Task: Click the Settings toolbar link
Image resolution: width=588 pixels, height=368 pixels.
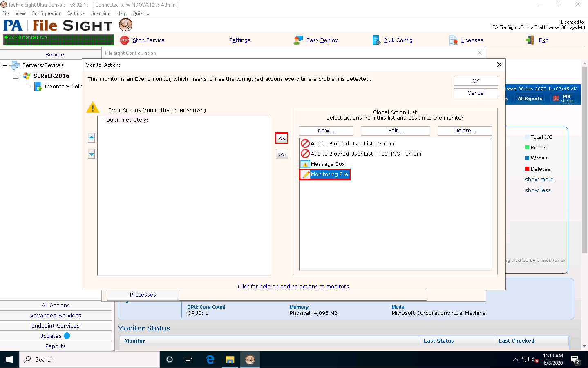Action: [240, 40]
